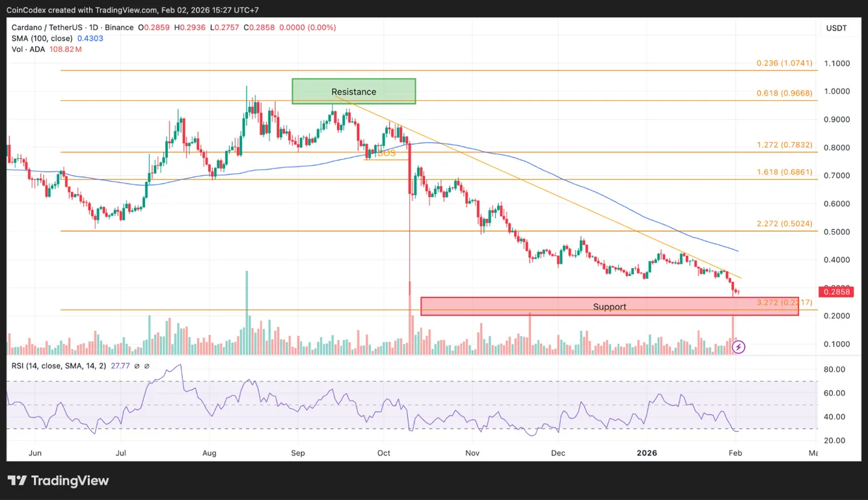Click the BOS annotation label
868x500 pixels.
[x=387, y=154]
